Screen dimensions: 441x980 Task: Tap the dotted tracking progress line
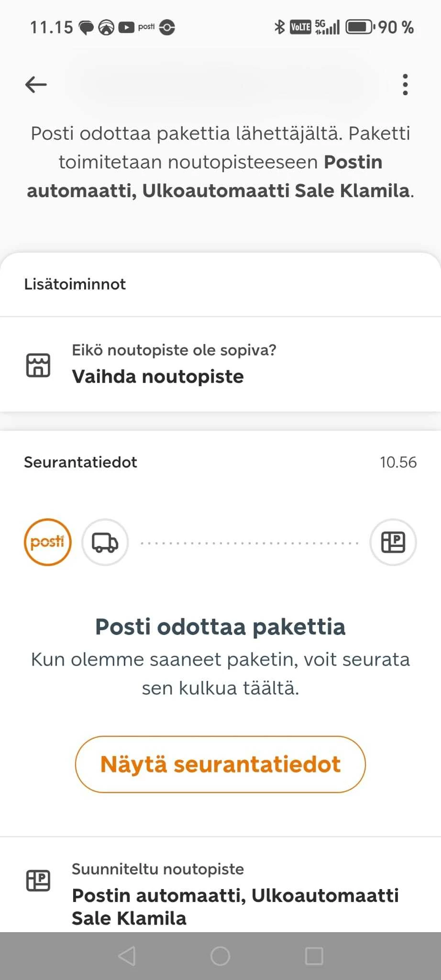[x=249, y=543]
